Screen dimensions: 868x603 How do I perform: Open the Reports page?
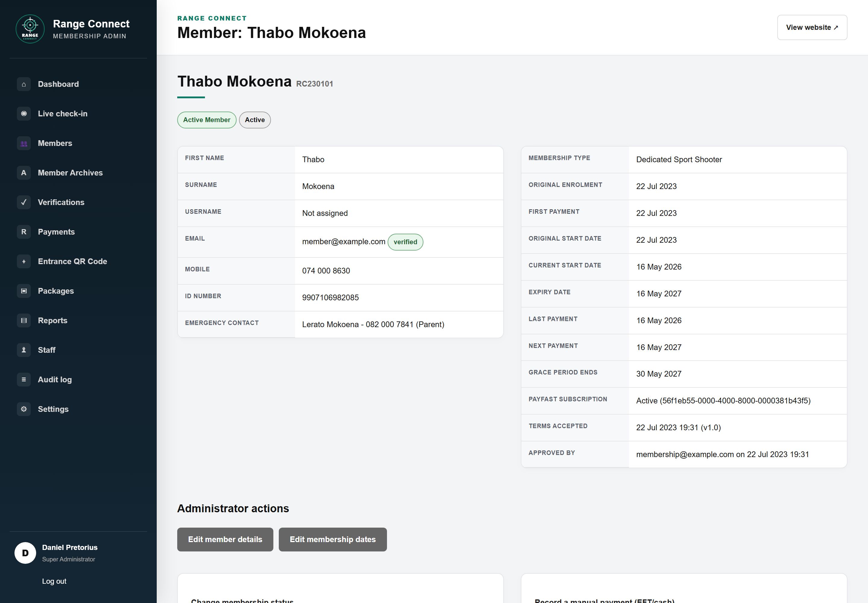coord(52,320)
